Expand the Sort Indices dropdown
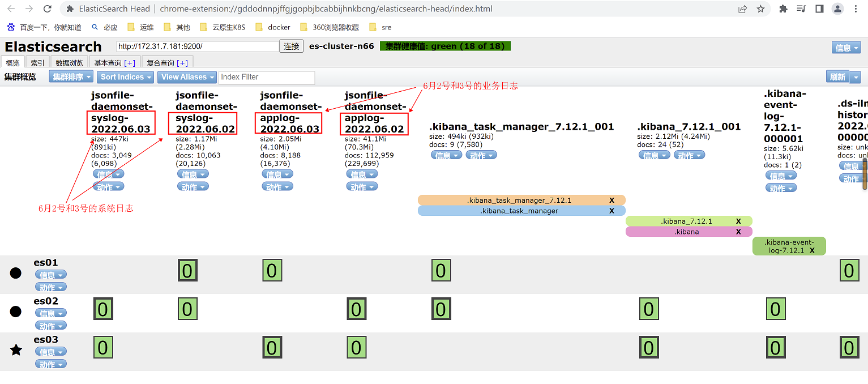The height and width of the screenshot is (384, 868). tap(126, 77)
